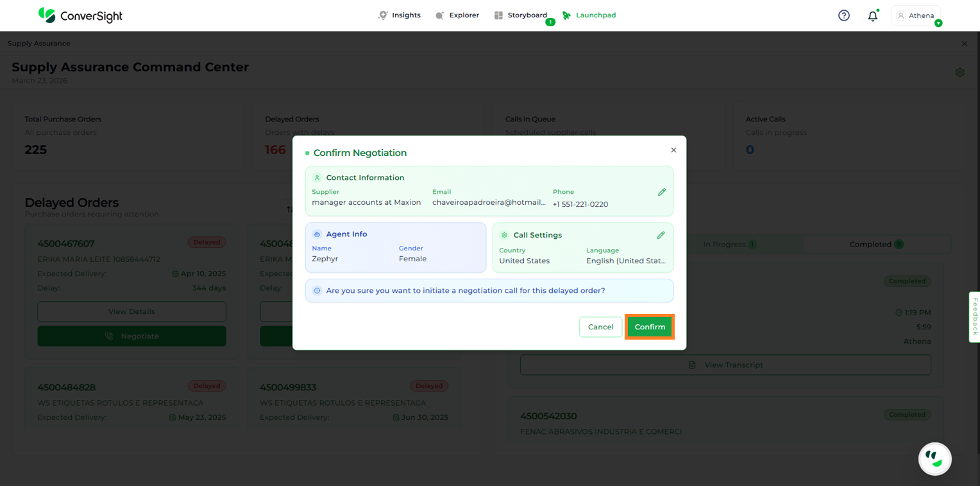The width and height of the screenshot is (980, 486).
Task: Open the Explorer menu
Action: pos(457,15)
